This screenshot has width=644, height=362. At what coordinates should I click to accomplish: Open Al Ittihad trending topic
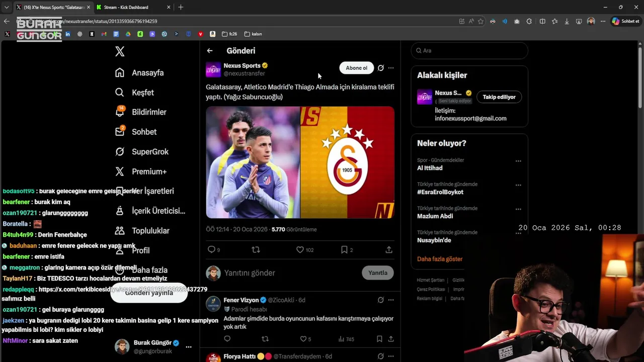[x=430, y=168]
